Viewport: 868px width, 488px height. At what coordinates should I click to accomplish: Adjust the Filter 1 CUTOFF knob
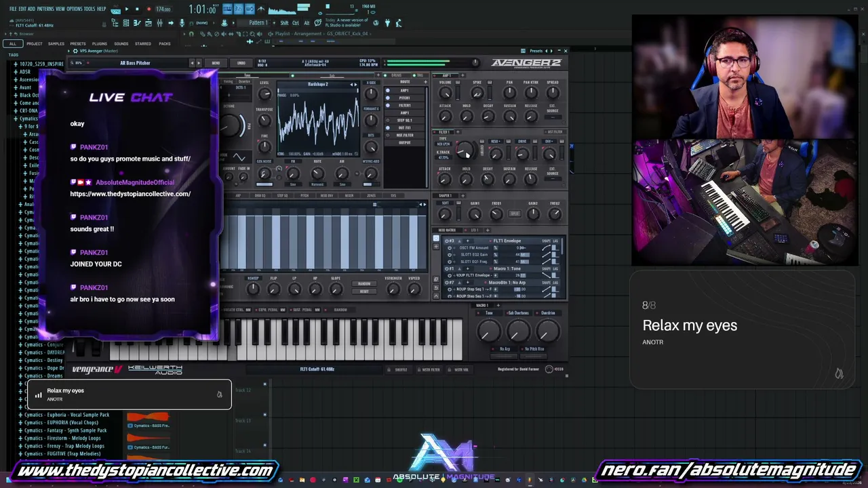tap(465, 150)
